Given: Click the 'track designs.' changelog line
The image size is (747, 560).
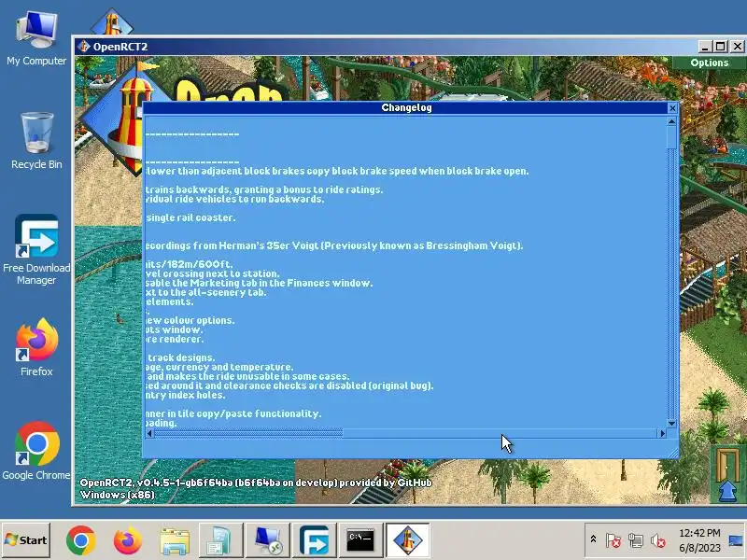Looking at the screenshot, I should click(180, 357).
